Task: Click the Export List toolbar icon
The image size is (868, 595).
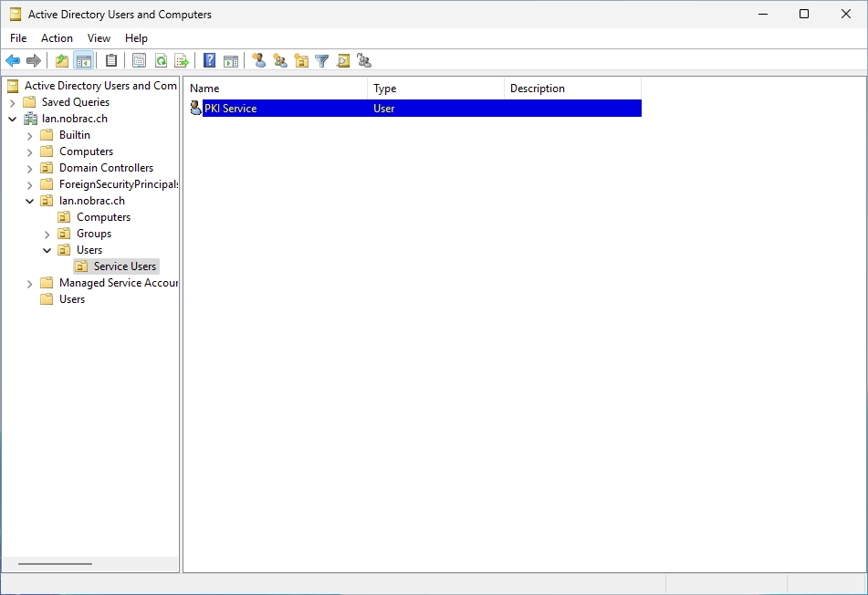Action: tap(182, 61)
